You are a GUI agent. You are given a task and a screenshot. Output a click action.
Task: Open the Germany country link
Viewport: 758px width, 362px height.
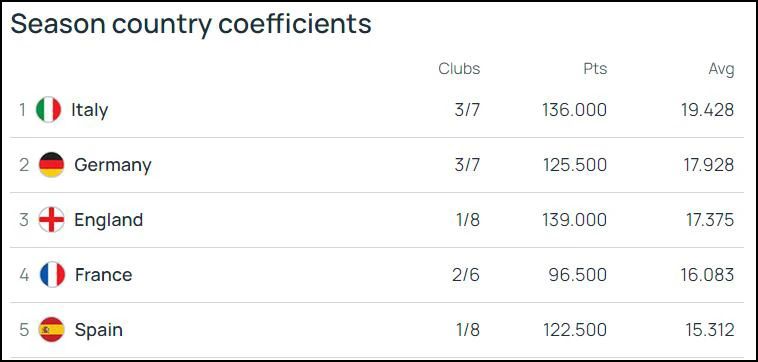pyautogui.click(x=113, y=165)
